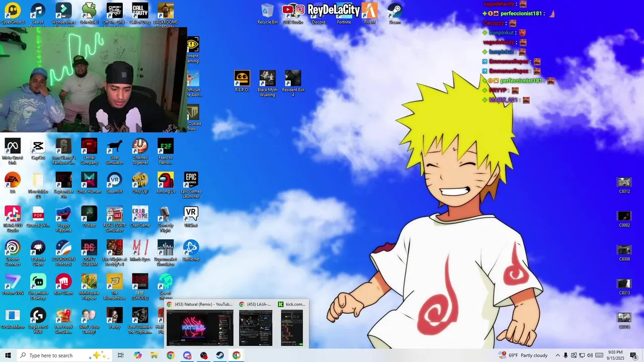644x362 pixels.
Task: Open the 69°F Partly cloudy weather widget
Action: [523, 355]
